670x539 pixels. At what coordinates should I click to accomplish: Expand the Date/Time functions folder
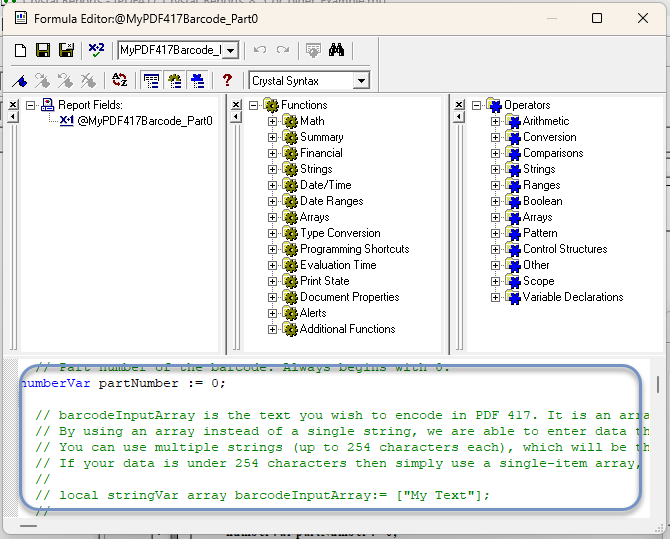click(272, 185)
